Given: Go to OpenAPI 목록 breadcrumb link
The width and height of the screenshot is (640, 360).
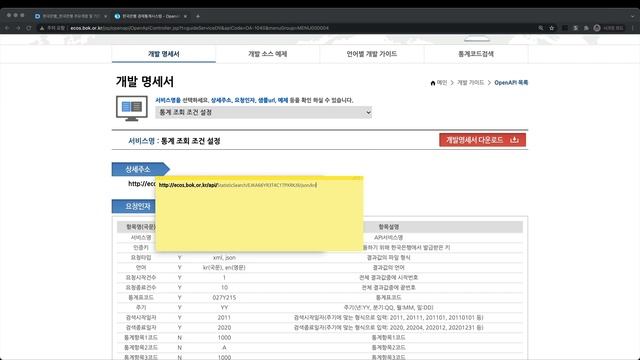Looking at the screenshot, I should 511,83.
